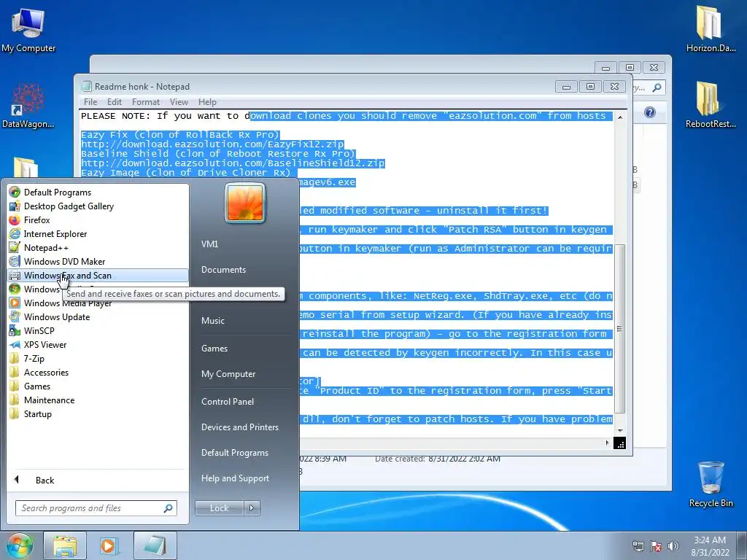Open Windows Media Player from the taskbar
The image size is (747, 560).
pos(109,545)
